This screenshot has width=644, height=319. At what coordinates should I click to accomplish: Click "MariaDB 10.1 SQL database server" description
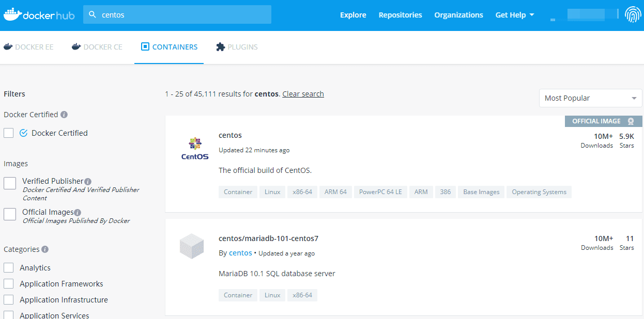[x=277, y=274]
